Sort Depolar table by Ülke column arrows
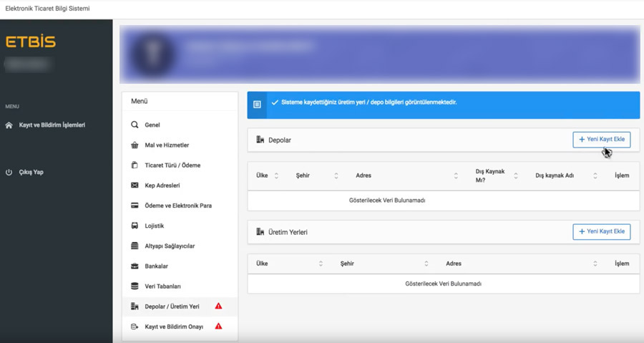This screenshot has width=644, height=343. (x=276, y=176)
